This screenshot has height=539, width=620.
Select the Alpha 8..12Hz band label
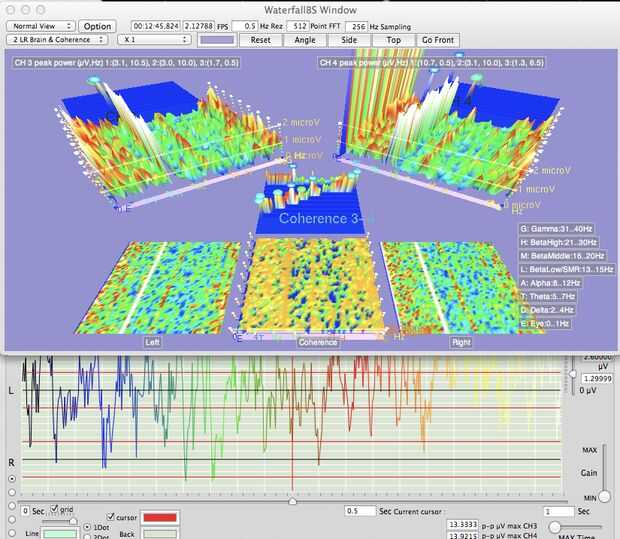[552, 282]
